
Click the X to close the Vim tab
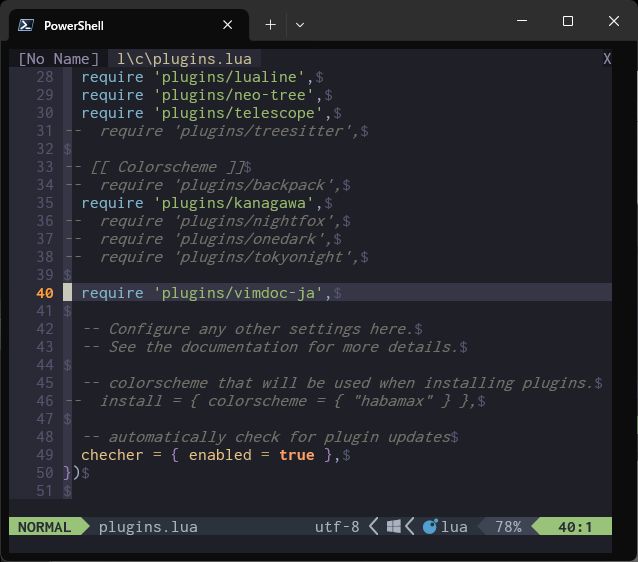(x=606, y=59)
